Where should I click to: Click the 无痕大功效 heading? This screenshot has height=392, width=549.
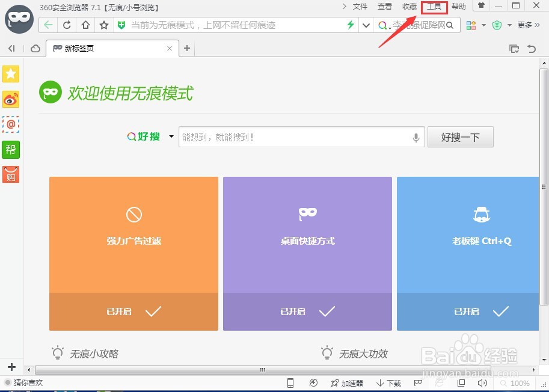363,354
